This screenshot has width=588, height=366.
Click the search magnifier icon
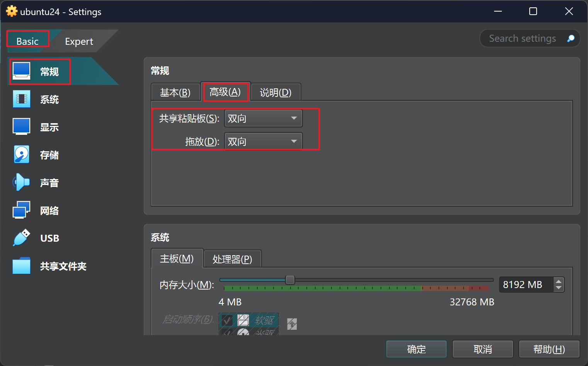click(x=571, y=39)
